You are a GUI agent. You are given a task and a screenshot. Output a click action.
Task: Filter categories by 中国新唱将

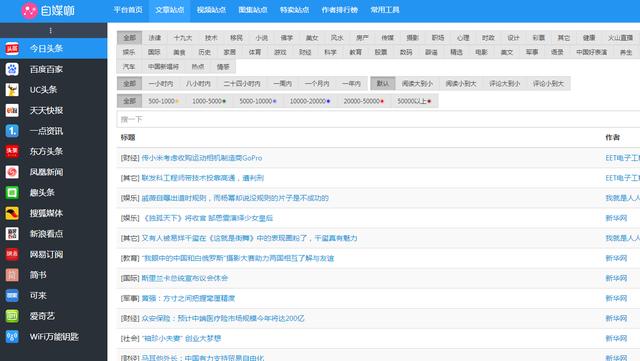(x=163, y=67)
